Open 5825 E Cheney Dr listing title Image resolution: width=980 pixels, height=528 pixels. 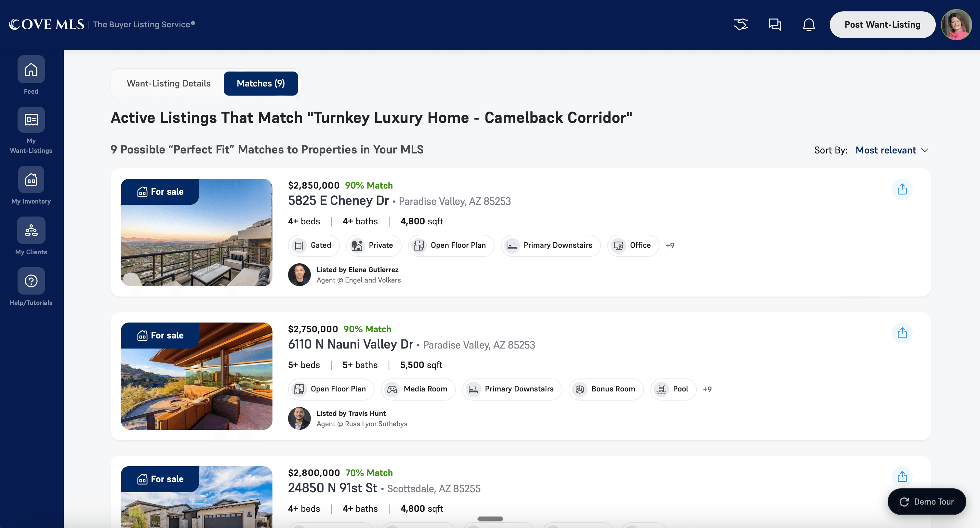coord(338,201)
